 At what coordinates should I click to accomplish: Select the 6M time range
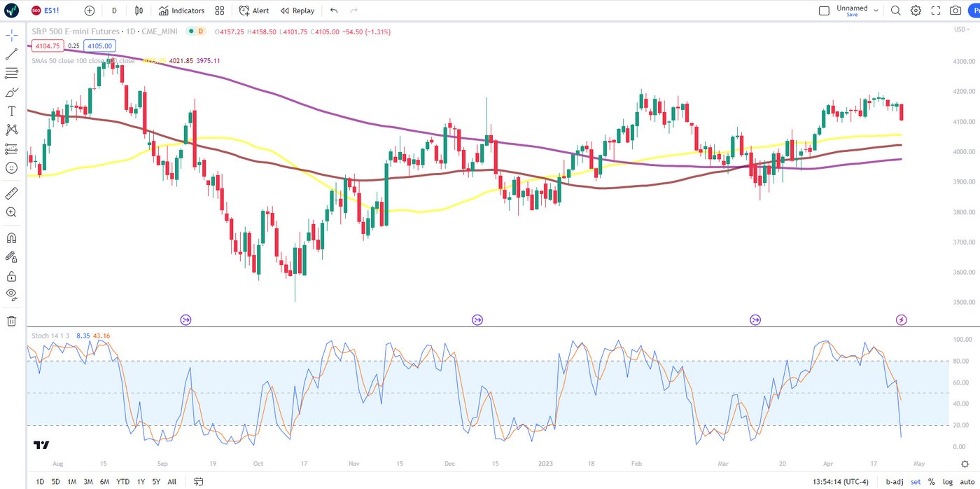pos(104,481)
